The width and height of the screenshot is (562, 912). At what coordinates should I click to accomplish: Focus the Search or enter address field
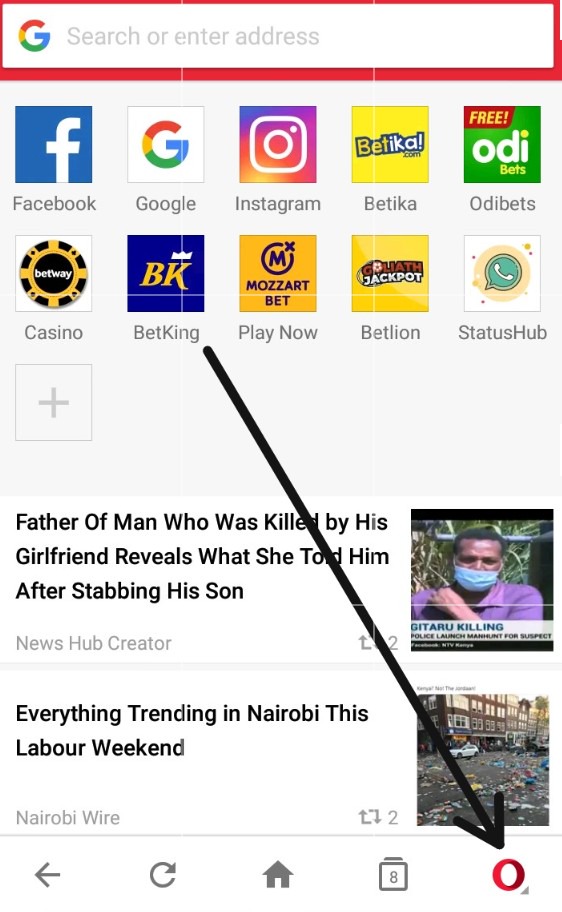coord(278,36)
